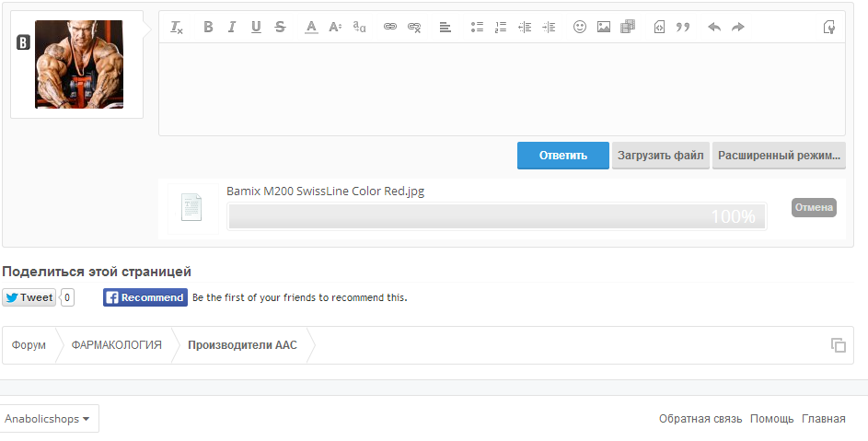Viewport: 868px width, 441px height.
Task: Insert a bulleted list
Action: tap(477, 28)
